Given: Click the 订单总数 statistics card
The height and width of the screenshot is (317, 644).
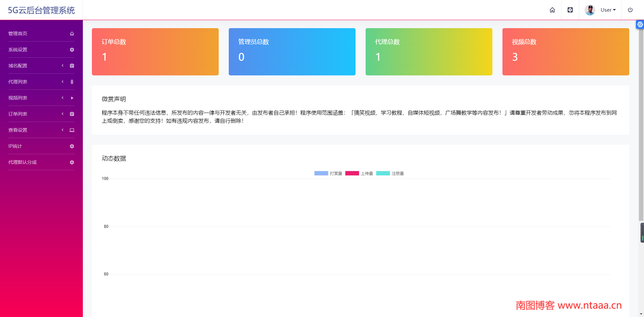Looking at the screenshot, I should 155,52.
